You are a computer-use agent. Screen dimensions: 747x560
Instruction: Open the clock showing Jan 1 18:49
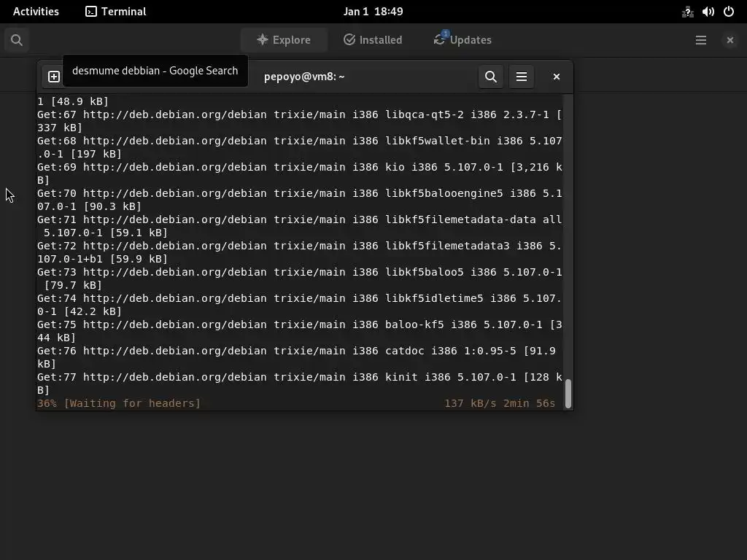point(373,12)
